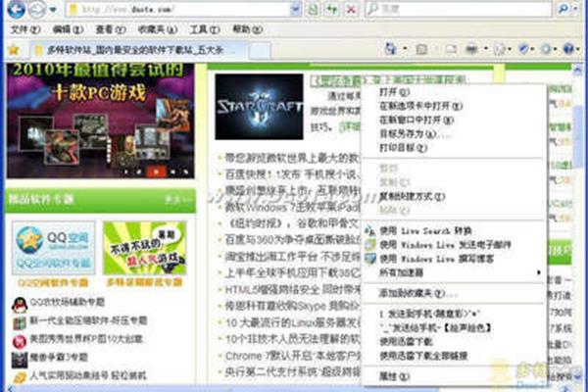This screenshot has height=392, width=588.
Task: Choose 属性 in context menu
Action: pos(453,376)
